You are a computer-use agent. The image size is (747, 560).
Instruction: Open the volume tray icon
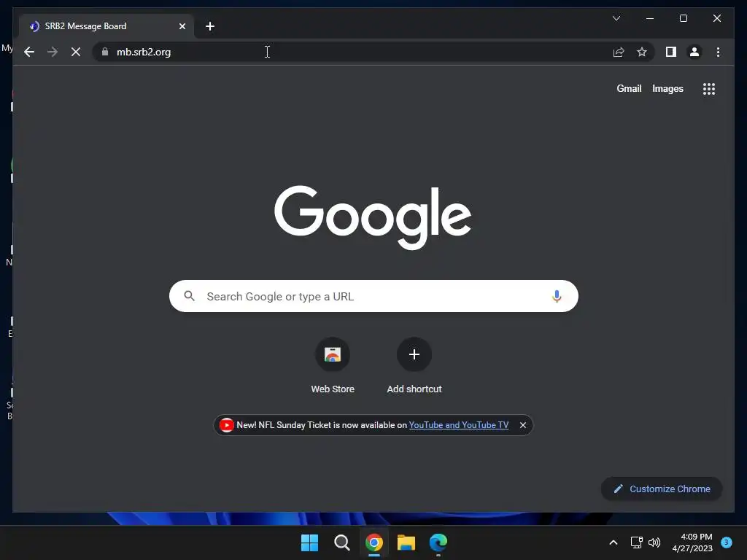click(654, 542)
